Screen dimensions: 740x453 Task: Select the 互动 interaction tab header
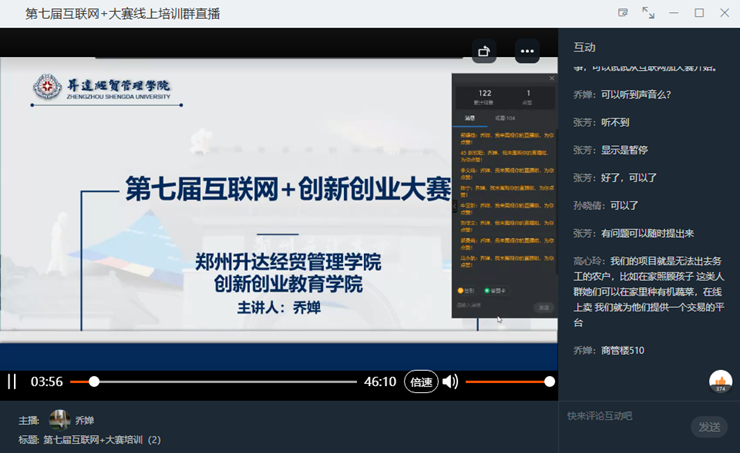584,47
